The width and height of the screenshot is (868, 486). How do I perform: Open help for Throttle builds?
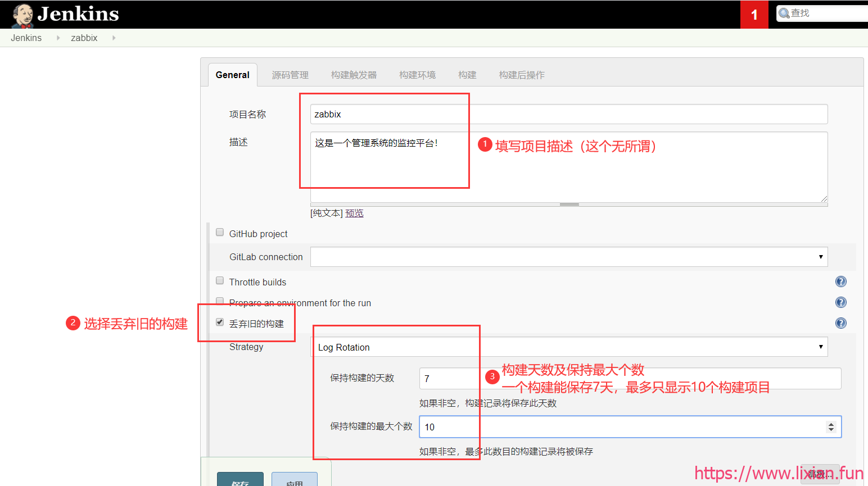coord(841,281)
